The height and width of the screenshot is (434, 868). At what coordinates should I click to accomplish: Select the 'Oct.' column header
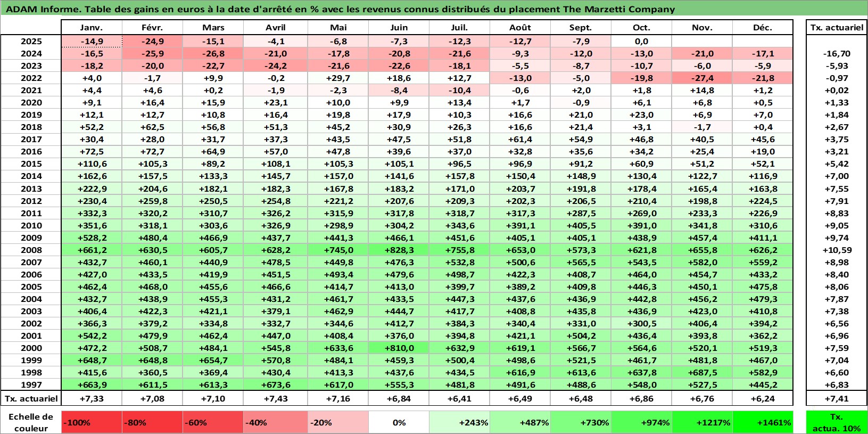[641, 28]
